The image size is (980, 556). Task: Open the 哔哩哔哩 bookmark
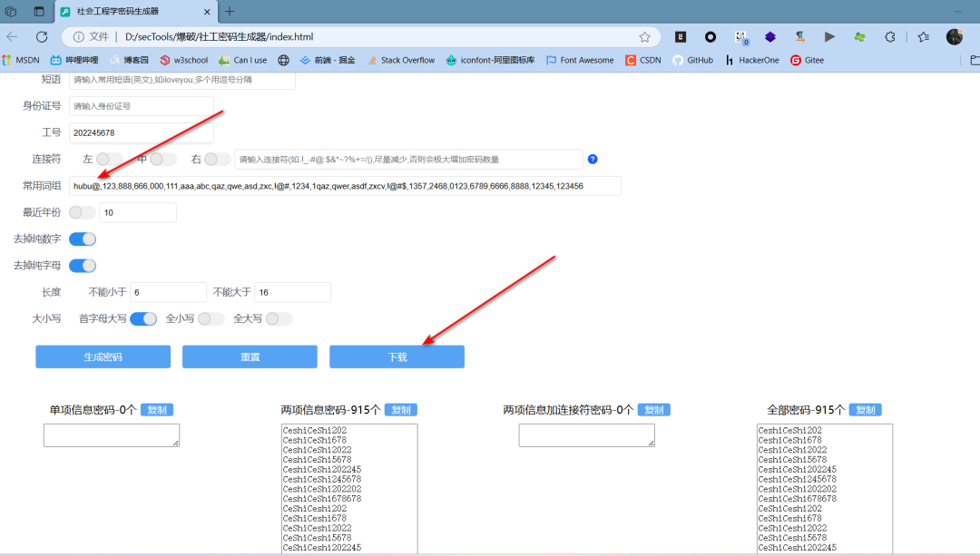click(x=74, y=60)
